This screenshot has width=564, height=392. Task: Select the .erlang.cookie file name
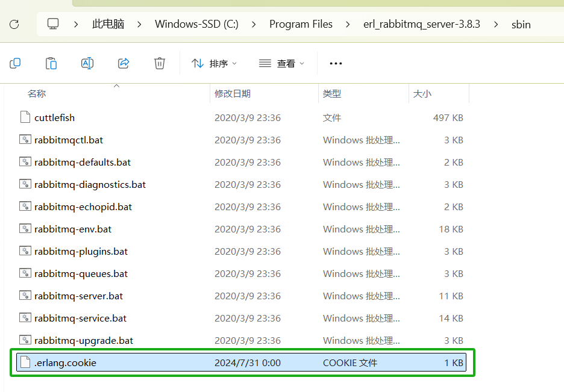tap(66, 363)
